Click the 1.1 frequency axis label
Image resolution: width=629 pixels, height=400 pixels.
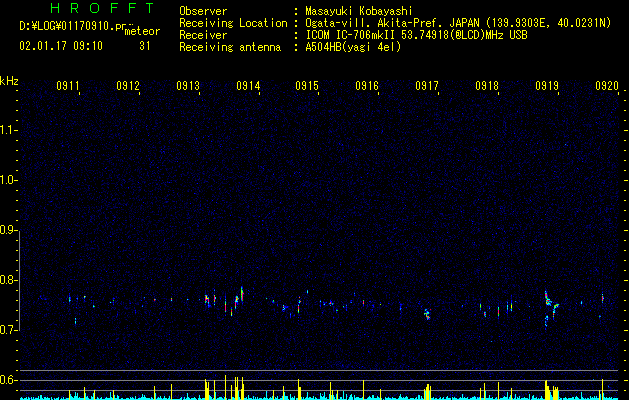8,130
